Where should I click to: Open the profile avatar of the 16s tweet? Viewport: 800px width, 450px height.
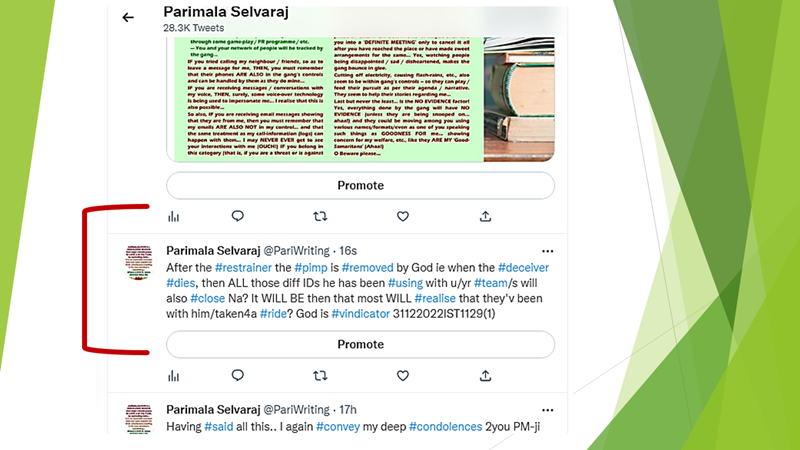click(x=139, y=262)
